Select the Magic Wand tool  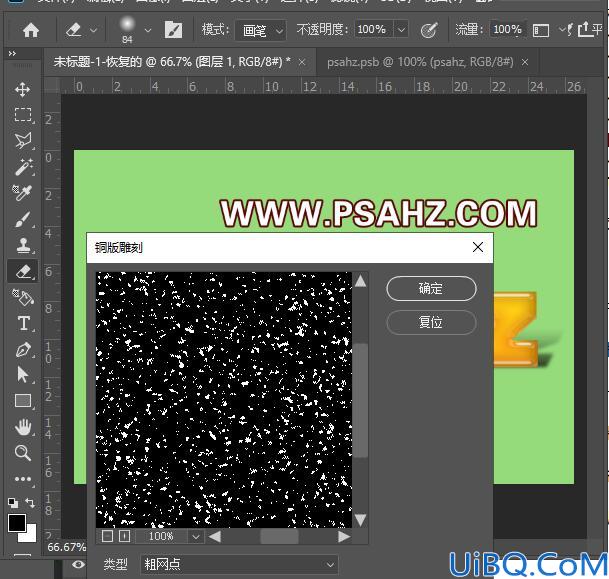23,167
